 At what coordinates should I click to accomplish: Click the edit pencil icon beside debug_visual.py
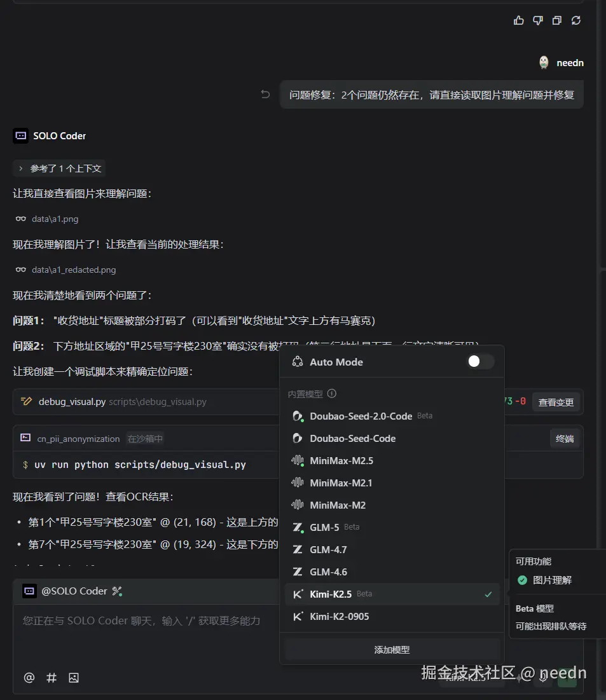pyautogui.click(x=26, y=401)
